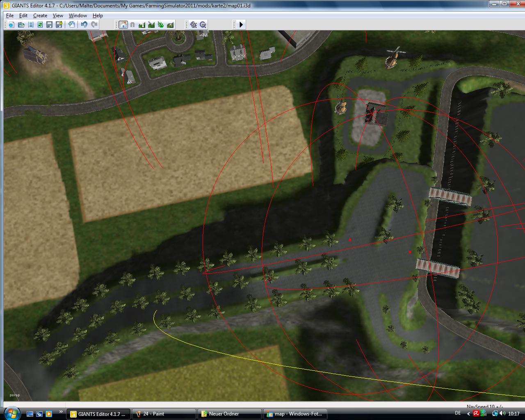525x420 pixels.
Task: Click the "persp" camera label in the viewport
Action: pyautogui.click(x=14, y=395)
